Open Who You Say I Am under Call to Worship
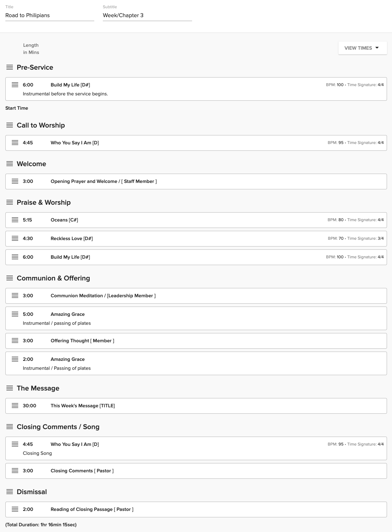The height and width of the screenshot is (532, 392). coord(75,143)
